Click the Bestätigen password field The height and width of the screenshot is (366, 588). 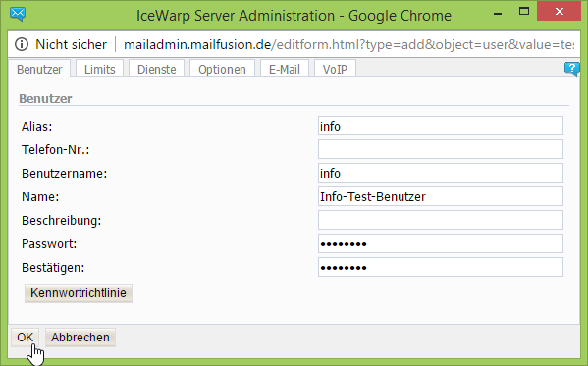point(441,267)
